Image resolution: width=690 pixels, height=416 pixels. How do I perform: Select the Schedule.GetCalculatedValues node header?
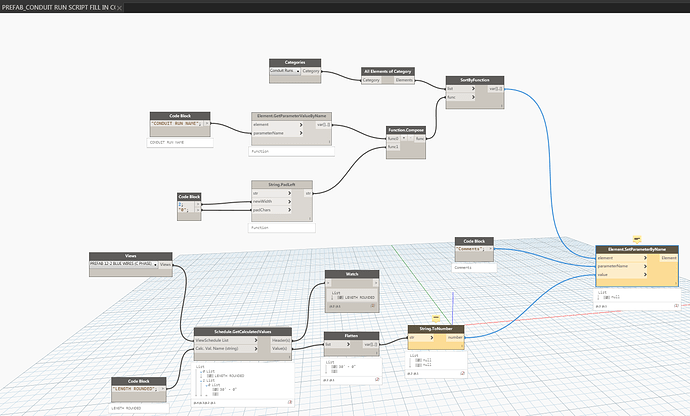(242, 331)
